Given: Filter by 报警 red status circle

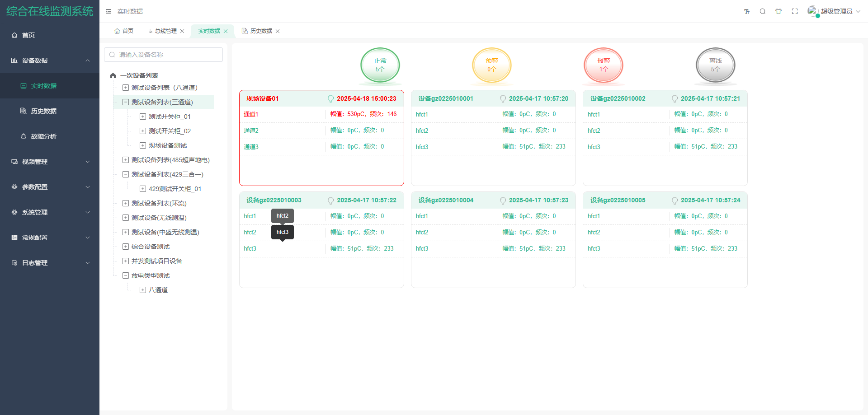Looking at the screenshot, I should pos(603,65).
